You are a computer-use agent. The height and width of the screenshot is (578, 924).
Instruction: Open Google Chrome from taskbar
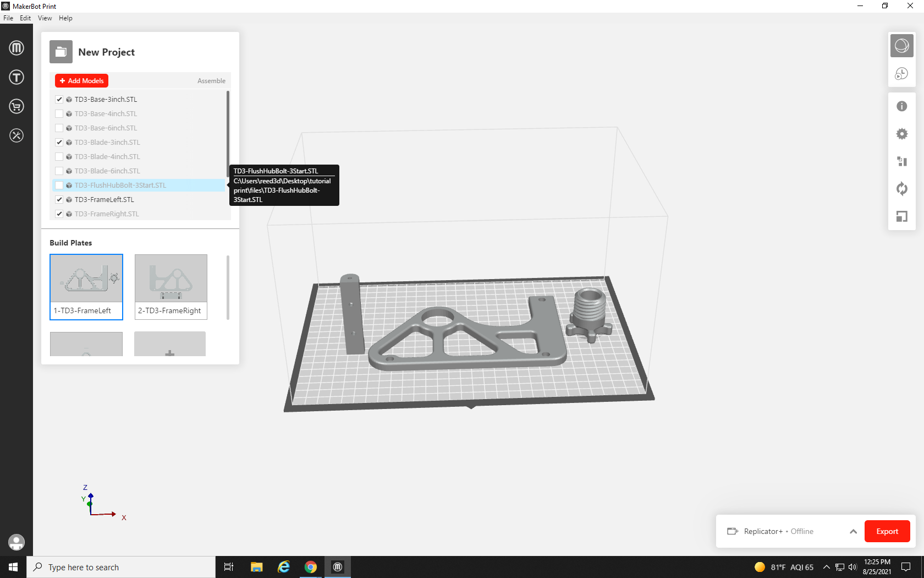click(311, 567)
